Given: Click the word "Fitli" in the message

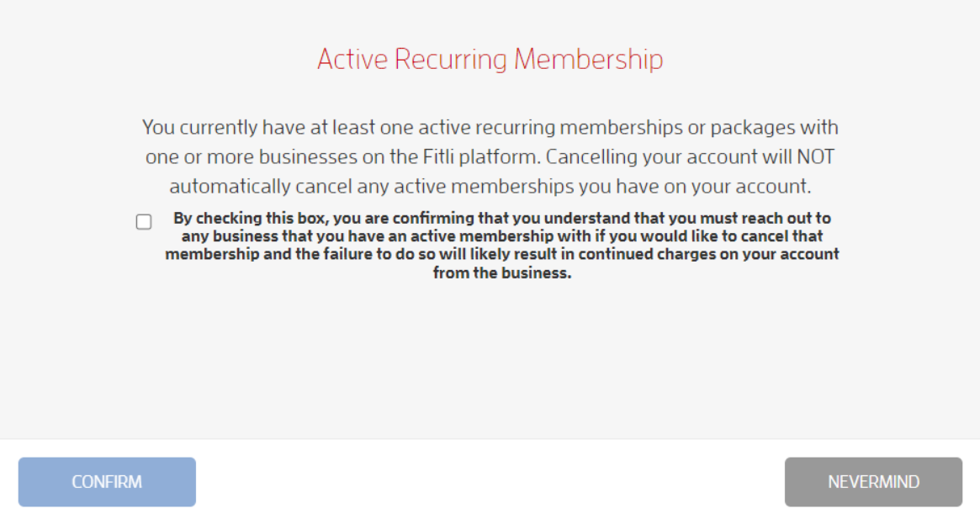Looking at the screenshot, I should click(x=438, y=157).
